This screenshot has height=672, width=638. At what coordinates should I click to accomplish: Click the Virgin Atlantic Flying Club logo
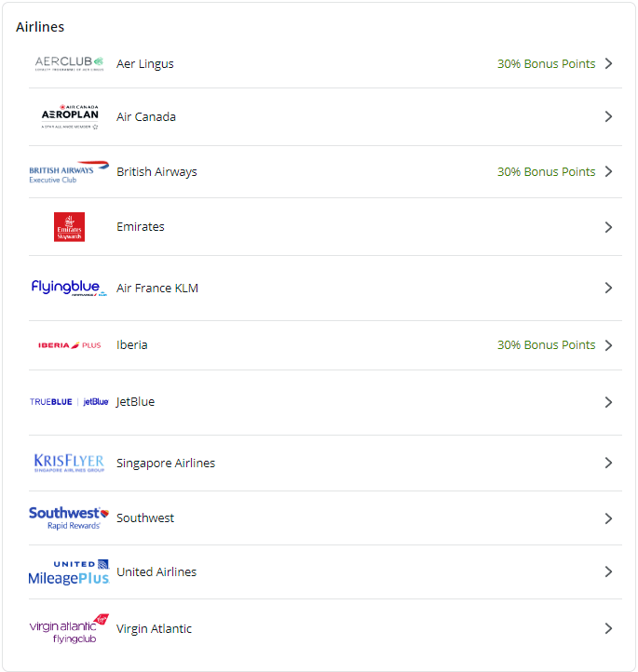[69, 629]
